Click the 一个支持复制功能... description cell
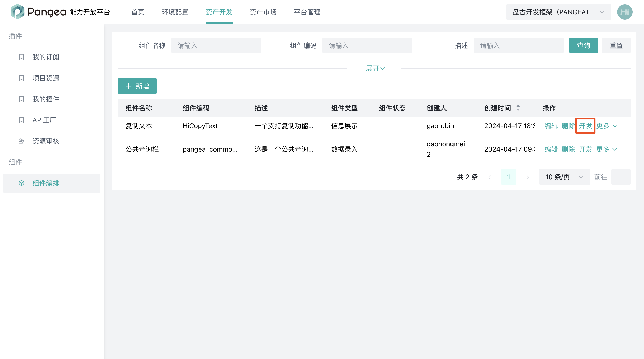Image resolution: width=644 pixels, height=359 pixels. [284, 126]
